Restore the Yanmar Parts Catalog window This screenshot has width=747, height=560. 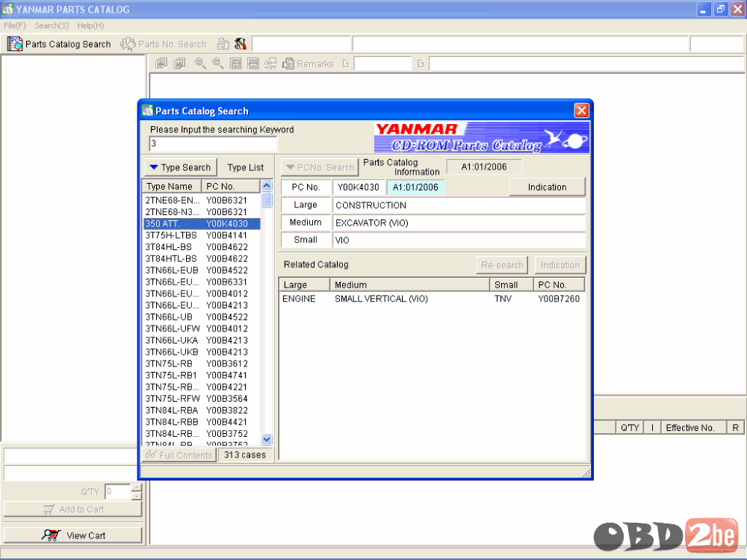coord(721,9)
